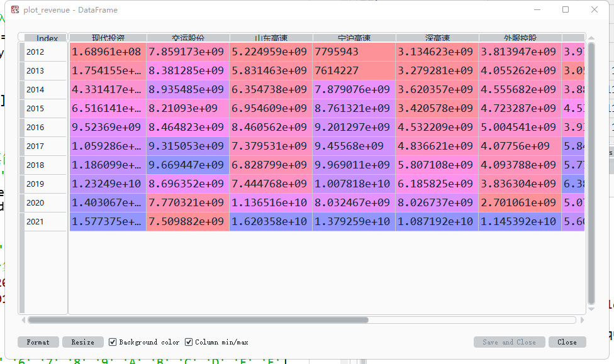Screen dimensions: 614x364
Task: Select cell 1.087192e+10
Action: [x=437, y=221]
